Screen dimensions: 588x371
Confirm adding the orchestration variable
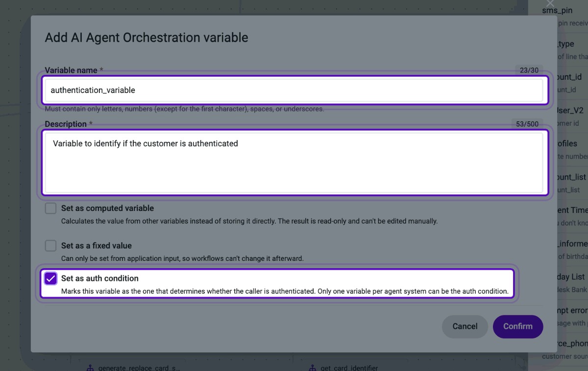517,326
